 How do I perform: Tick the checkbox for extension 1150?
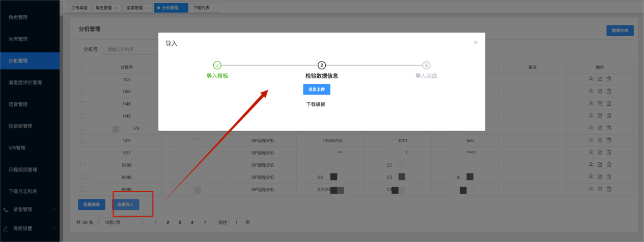[82, 92]
